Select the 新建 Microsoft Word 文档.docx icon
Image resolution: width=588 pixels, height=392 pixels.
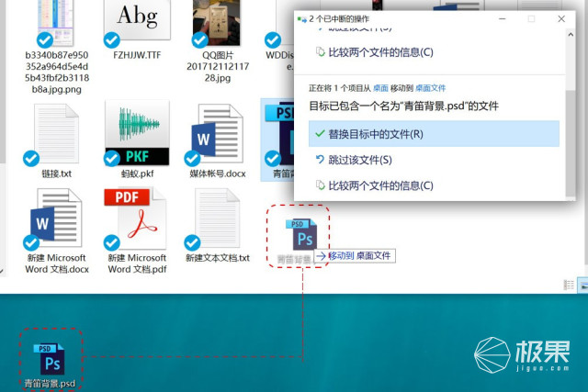point(56,218)
